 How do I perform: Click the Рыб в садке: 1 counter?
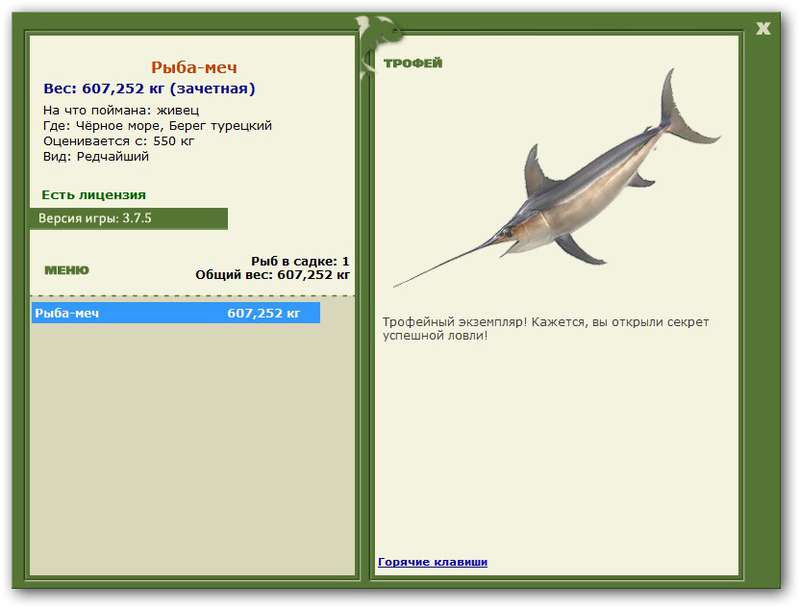300,261
